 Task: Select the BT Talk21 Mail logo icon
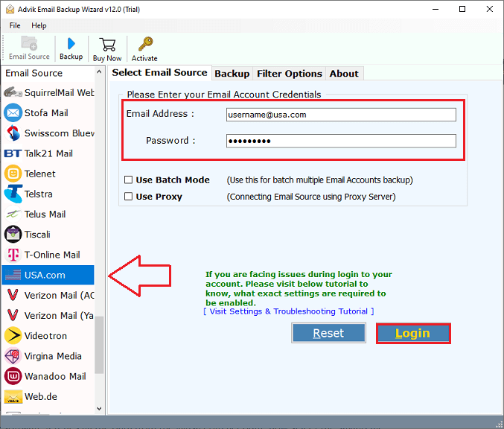point(13,153)
